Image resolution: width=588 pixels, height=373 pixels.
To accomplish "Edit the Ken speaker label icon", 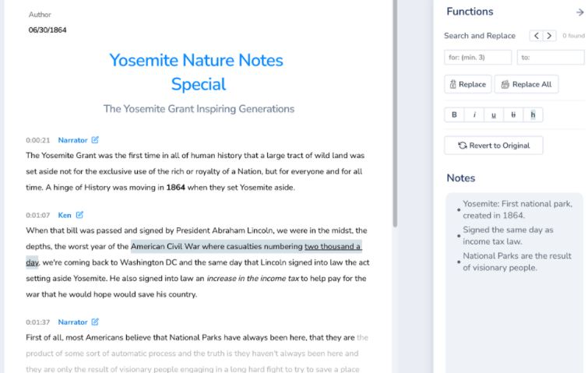I will coord(79,215).
